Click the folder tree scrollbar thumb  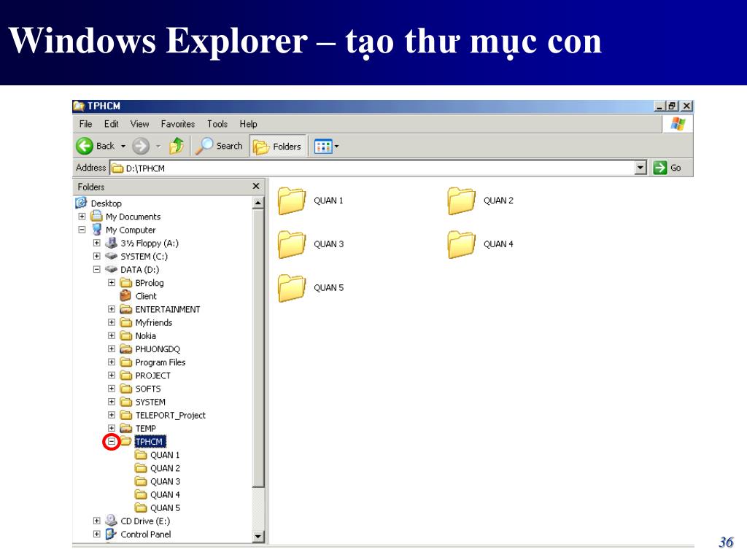click(258, 348)
